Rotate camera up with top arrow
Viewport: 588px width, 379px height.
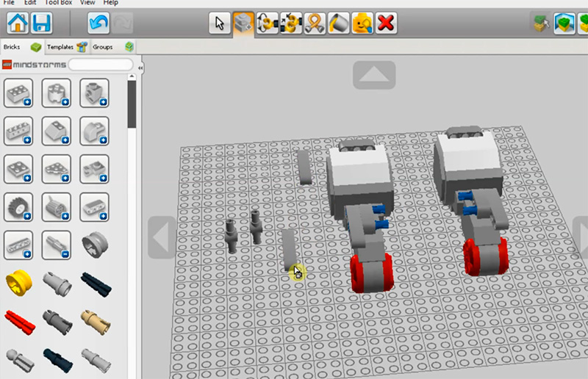(374, 75)
